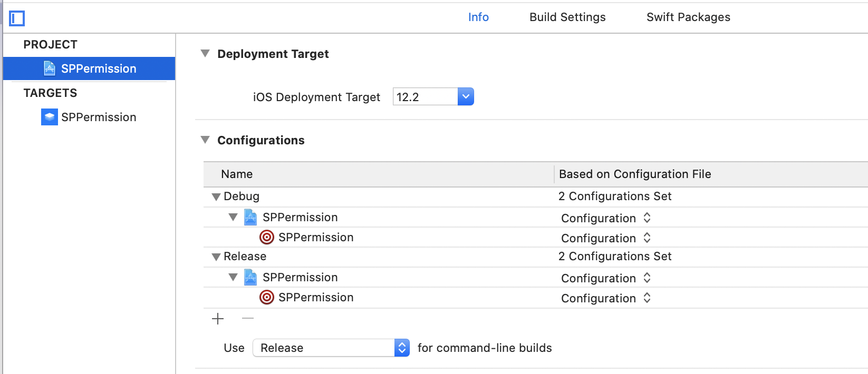Collapse the Configurations section
Screen dimensions: 868x374
coord(205,140)
